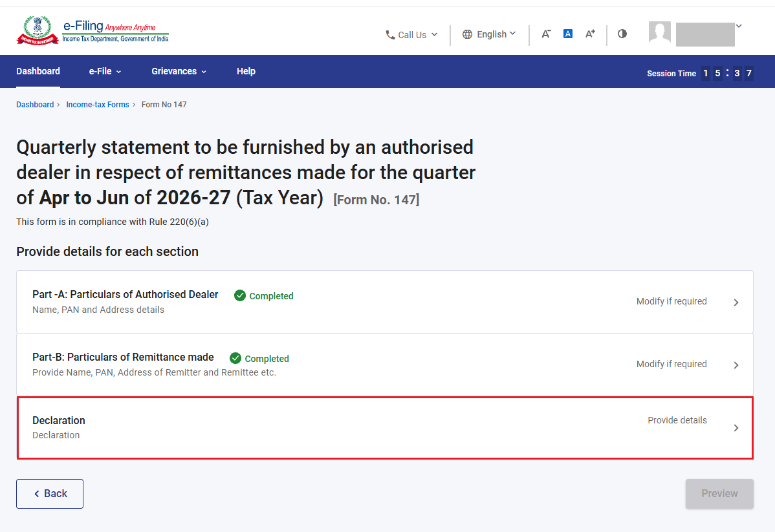
Task: Open the e-File menu
Action: click(x=105, y=71)
